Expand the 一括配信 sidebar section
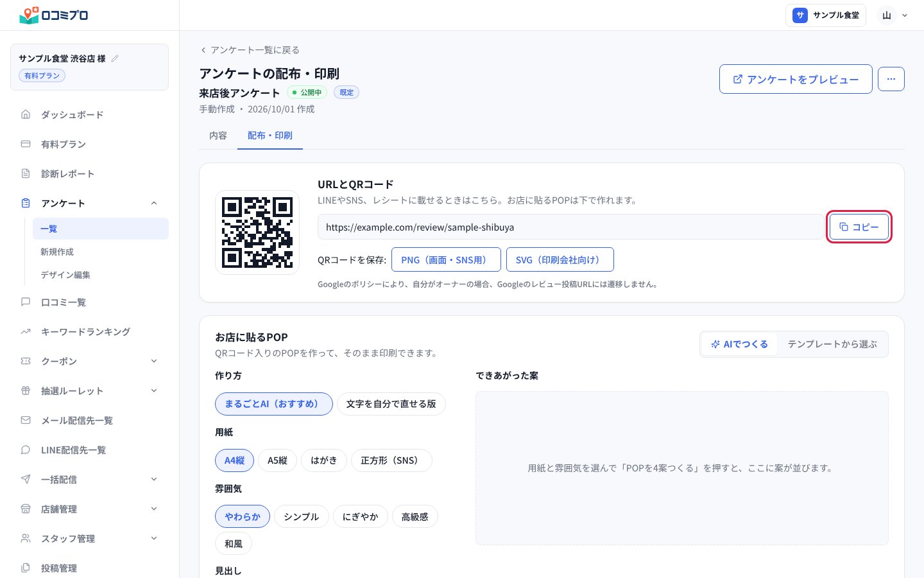Viewport: 924px width, 578px height. pos(154,479)
